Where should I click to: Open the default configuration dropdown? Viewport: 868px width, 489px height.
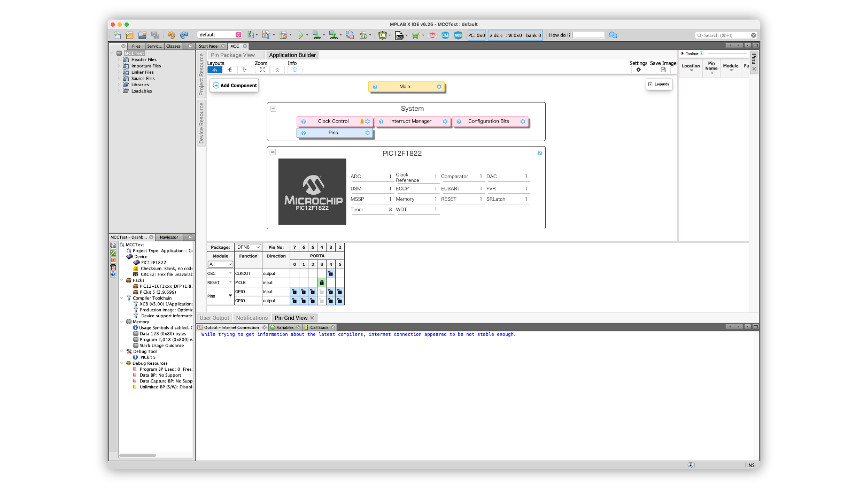click(220, 35)
